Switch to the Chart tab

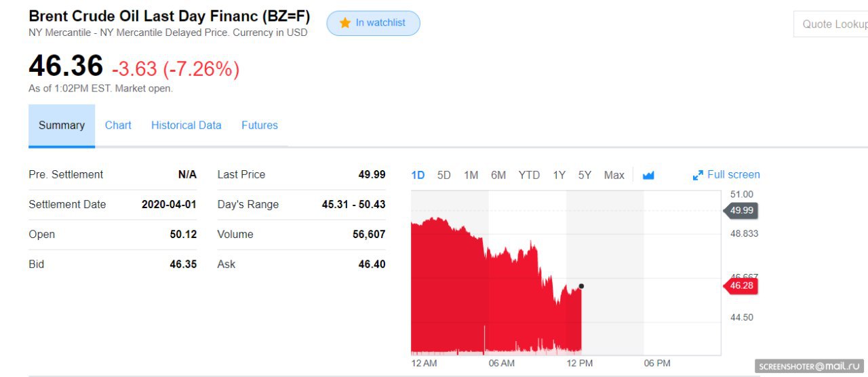[118, 125]
